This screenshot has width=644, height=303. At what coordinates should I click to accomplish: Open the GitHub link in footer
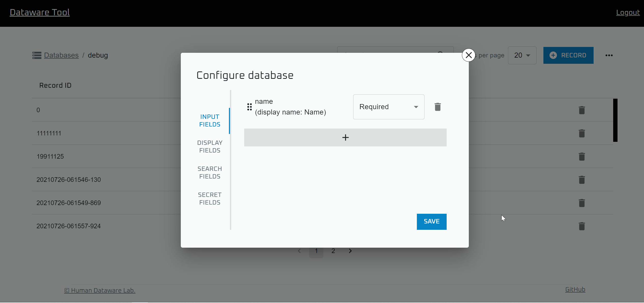(x=575, y=289)
